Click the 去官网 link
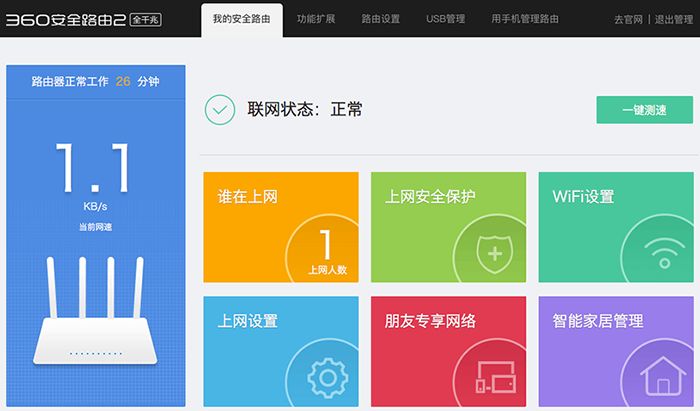700x411 pixels. pyautogui.click(x=628, y=20)
